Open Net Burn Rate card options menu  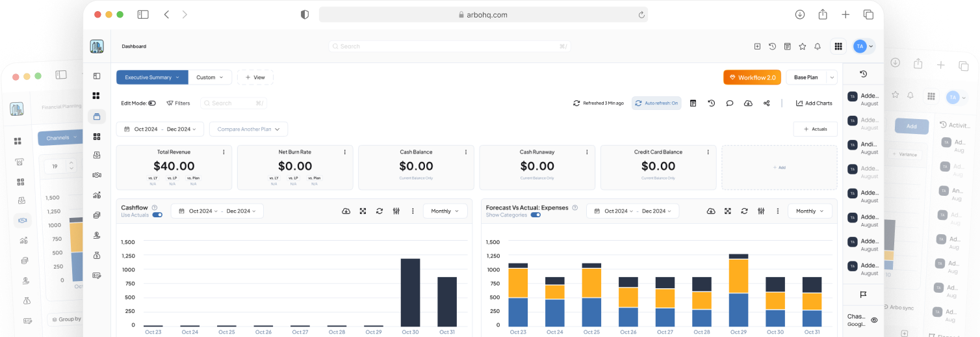click(x=345, y=152)
